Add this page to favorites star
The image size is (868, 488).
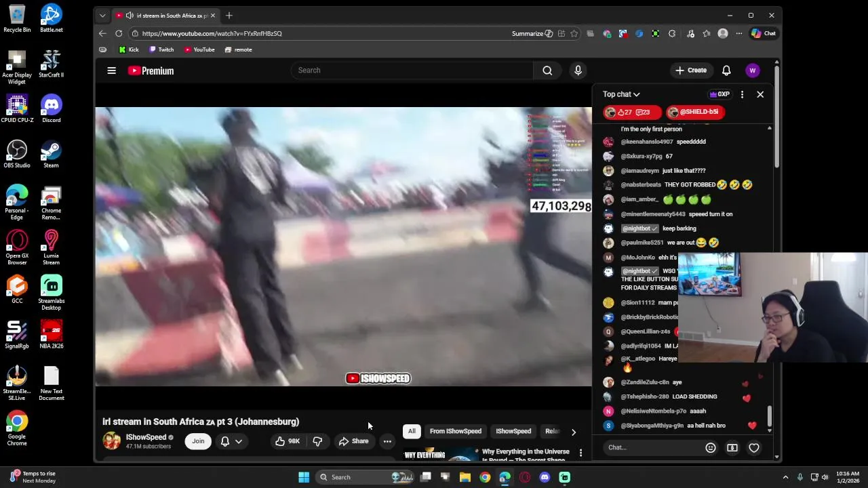[x=574, y=33]
